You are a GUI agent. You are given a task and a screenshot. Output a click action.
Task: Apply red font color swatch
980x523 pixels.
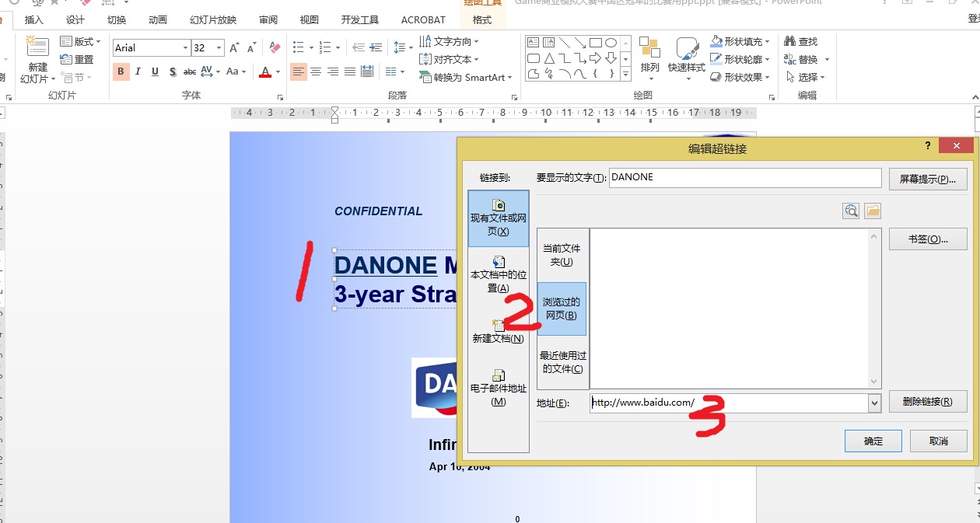[x=265, y=72]
